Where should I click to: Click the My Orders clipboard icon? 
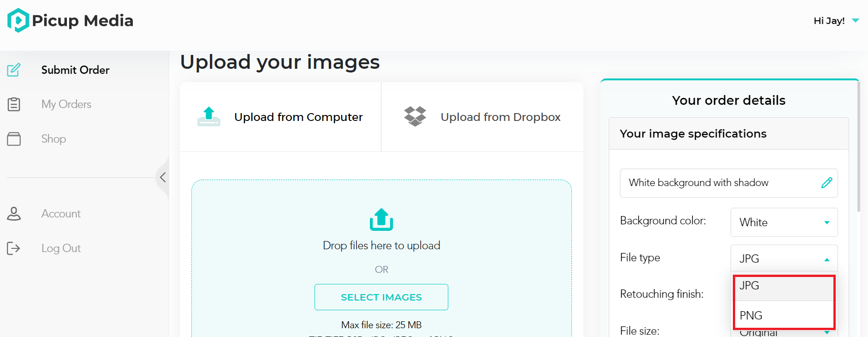click(14, 104)
